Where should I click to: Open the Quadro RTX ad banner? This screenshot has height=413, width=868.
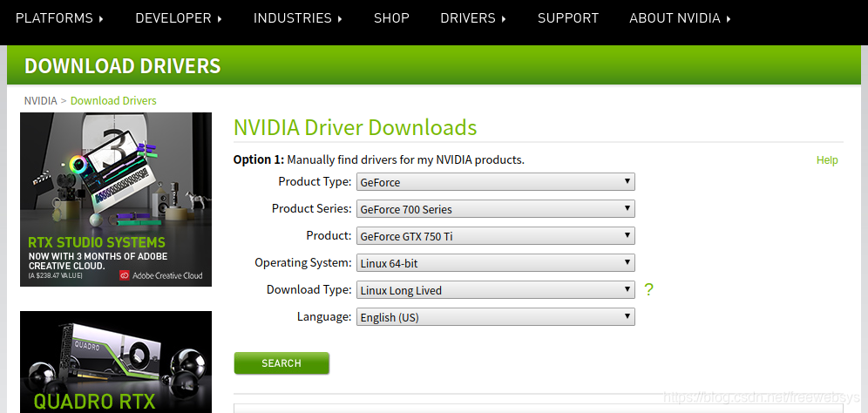tap(116, 362)
